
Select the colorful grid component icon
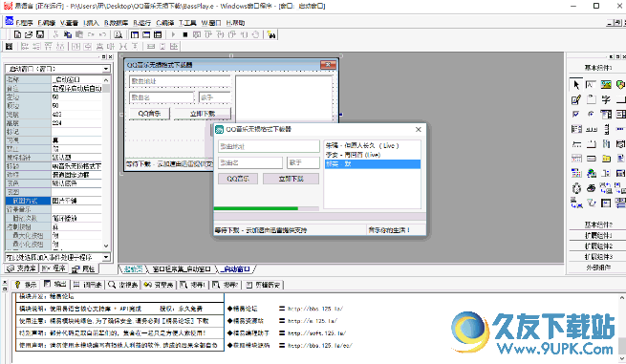pyautogui.click(x=575, y=173)
